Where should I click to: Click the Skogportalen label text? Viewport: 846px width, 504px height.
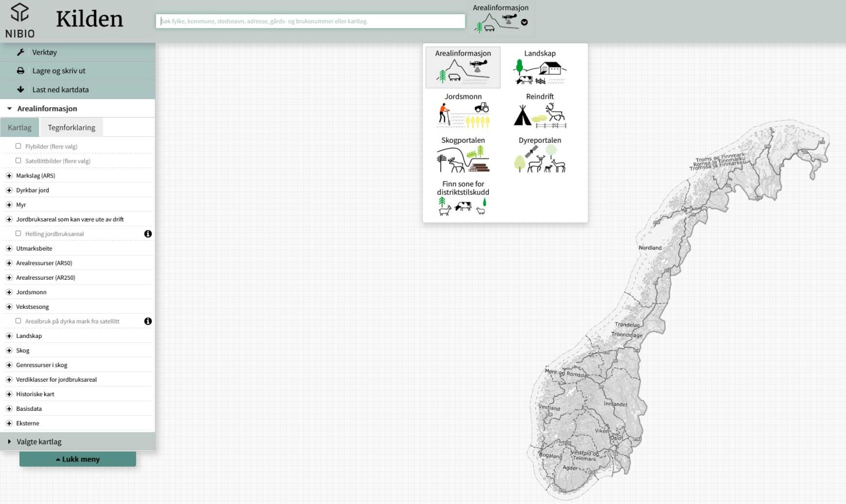(x=463, y=140)
